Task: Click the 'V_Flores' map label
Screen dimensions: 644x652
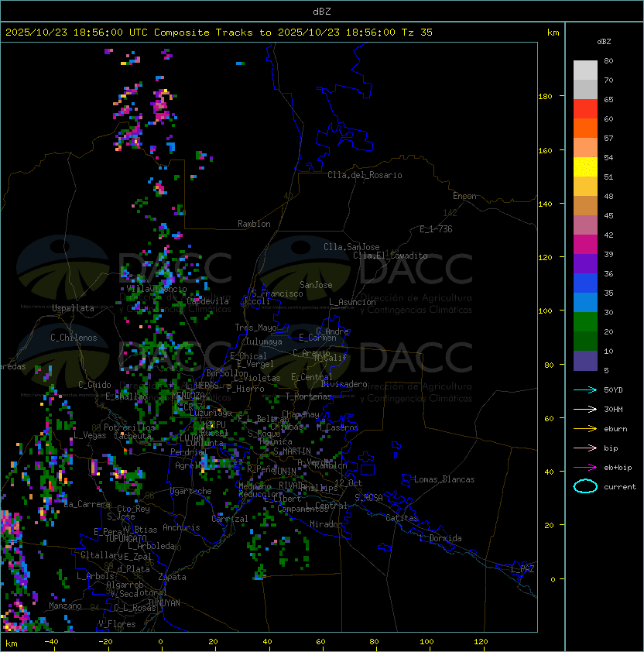Action: coord(117,624)
